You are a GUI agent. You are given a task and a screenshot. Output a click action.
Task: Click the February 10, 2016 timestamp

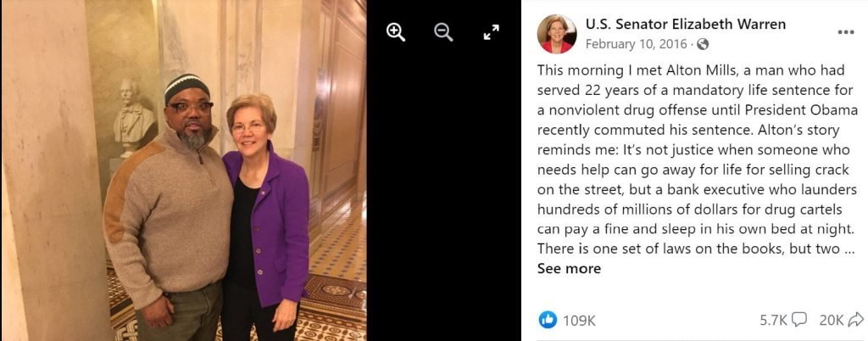636,44
